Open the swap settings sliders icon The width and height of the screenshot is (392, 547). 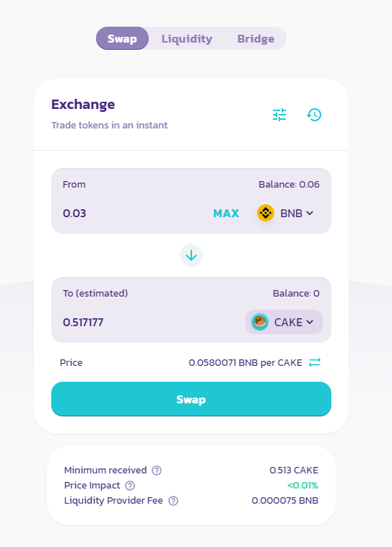tap(279, 115)
